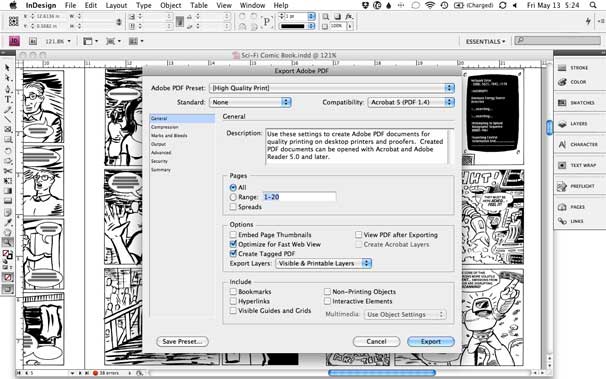
Task: Open the File menu
Action: point(70,5)
